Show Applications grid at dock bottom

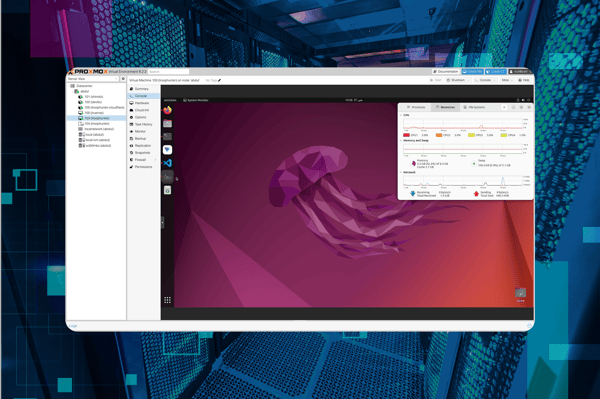pyautogui.click(x=168, y=300)
